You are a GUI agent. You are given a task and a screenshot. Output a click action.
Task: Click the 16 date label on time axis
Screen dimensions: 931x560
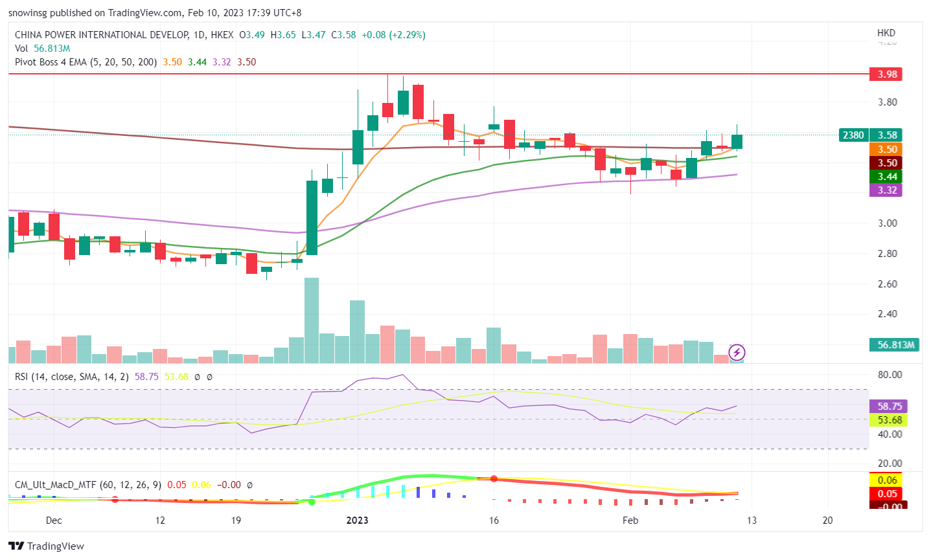pos(494,521)
